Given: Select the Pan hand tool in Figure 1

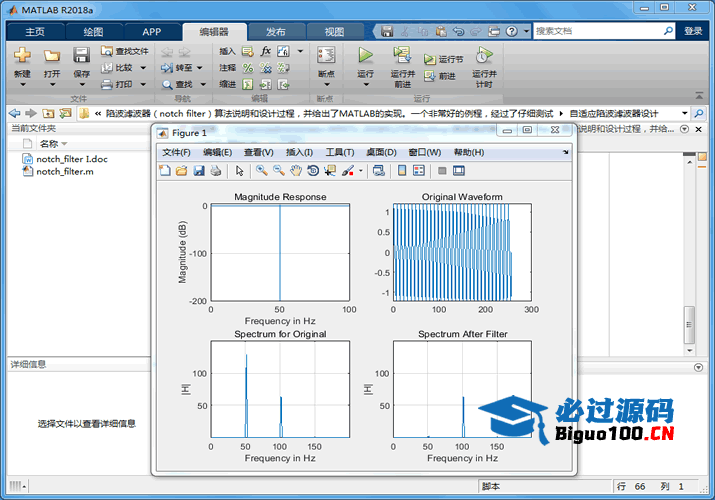Looking at the screenshot, I should 296,171.
